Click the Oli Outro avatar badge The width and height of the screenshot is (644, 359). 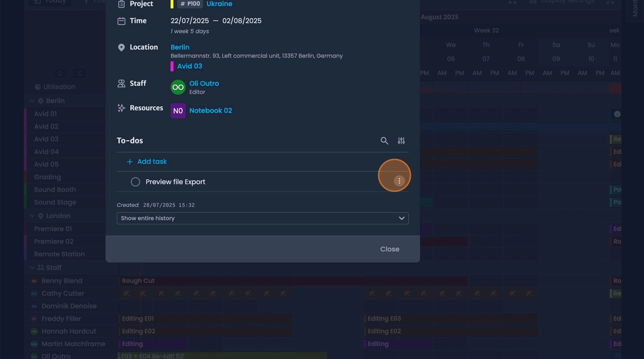coord(178,87)
